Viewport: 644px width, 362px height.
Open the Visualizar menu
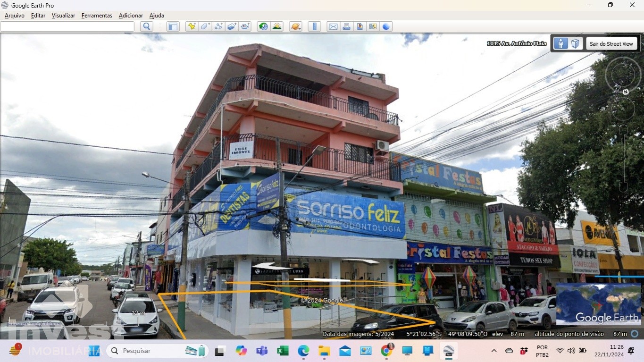click(63, 16)
